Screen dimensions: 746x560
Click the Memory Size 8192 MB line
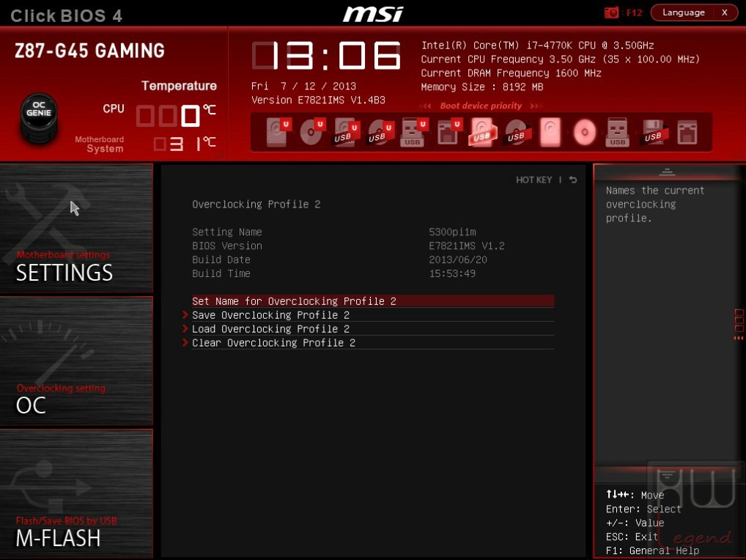[482, 86]
